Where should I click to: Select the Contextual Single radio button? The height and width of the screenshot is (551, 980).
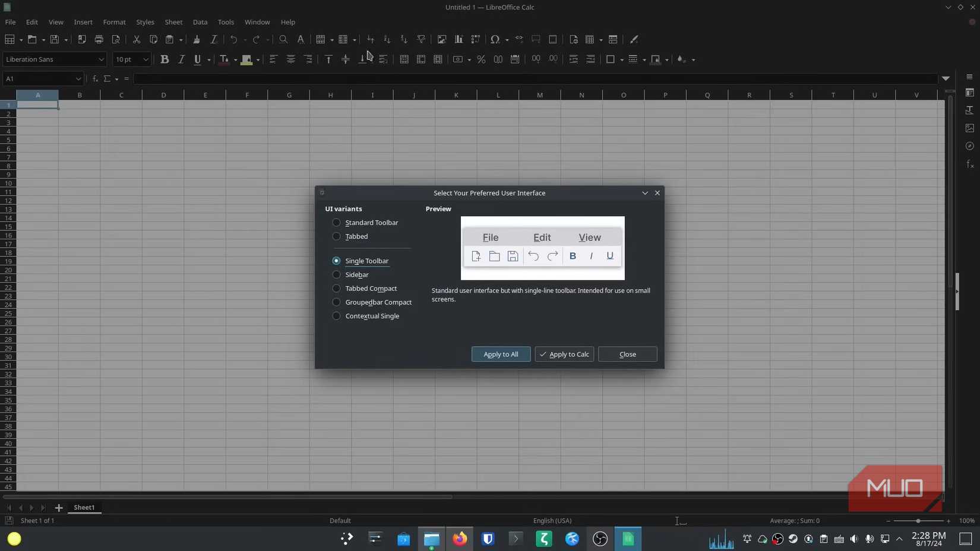point(336,316)
